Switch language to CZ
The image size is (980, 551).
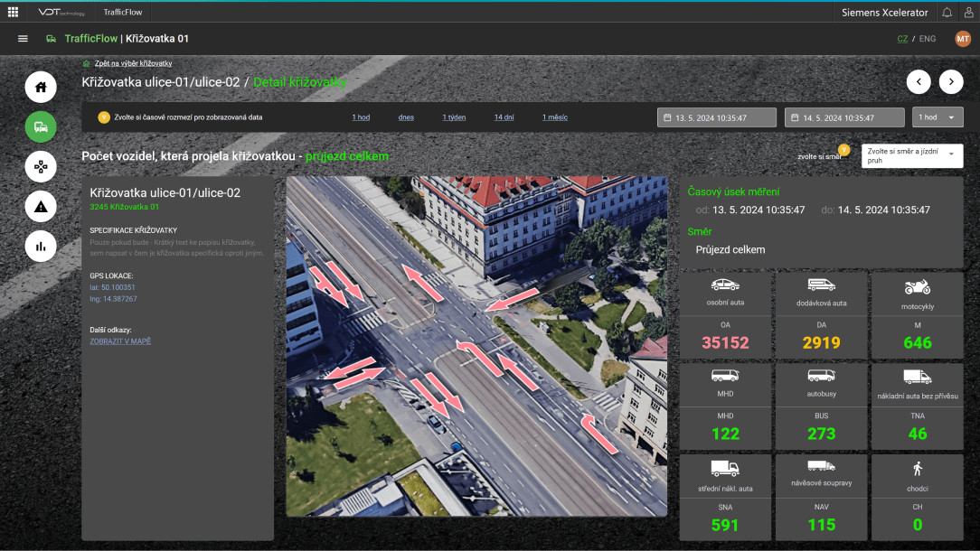902,39
